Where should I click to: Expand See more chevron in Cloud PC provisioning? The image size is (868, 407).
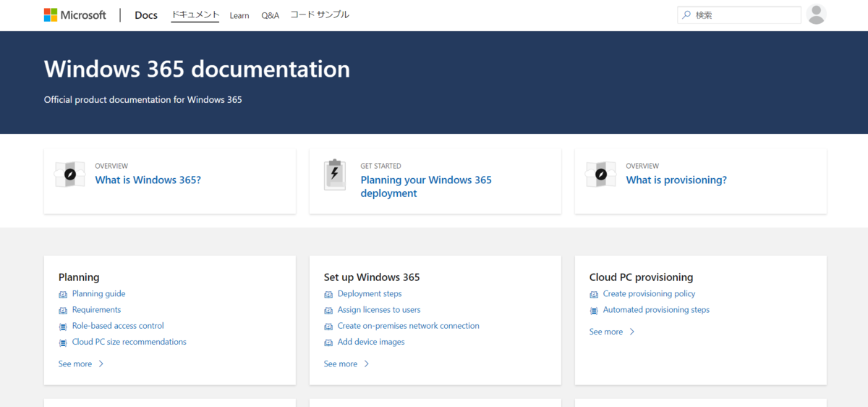click(x=631, y=332)
